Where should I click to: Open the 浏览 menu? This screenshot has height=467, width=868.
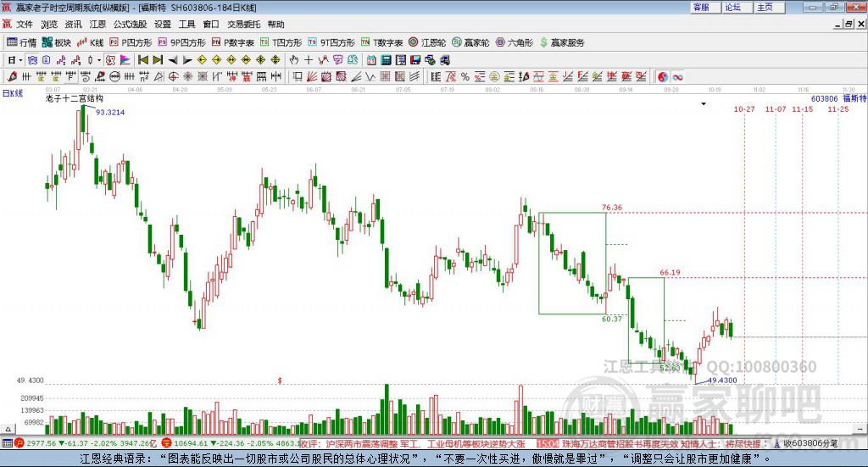(x=48, y=25)
